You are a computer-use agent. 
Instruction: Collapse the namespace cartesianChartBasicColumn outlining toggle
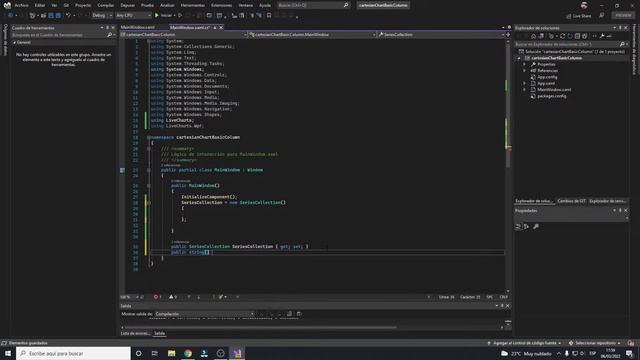click(149, 137)
